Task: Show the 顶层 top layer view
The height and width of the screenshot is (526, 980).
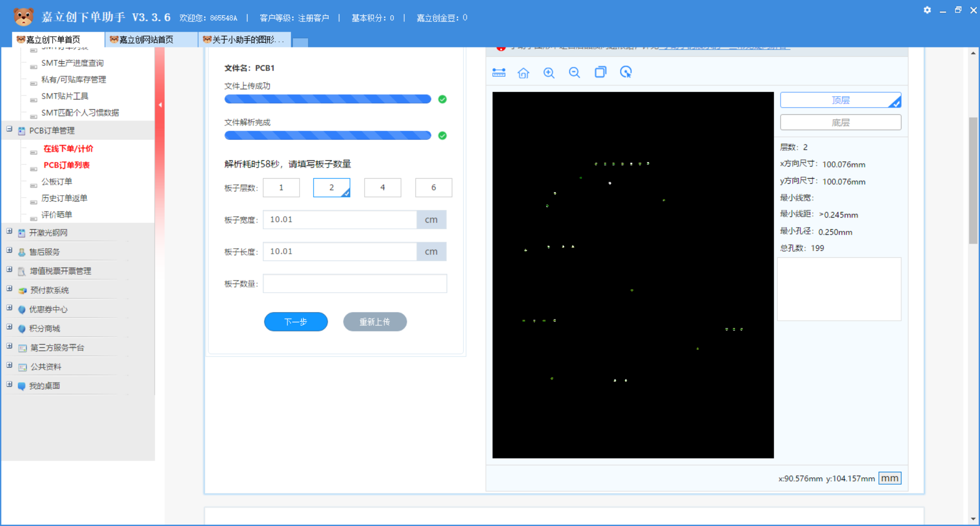Action: 841,100
